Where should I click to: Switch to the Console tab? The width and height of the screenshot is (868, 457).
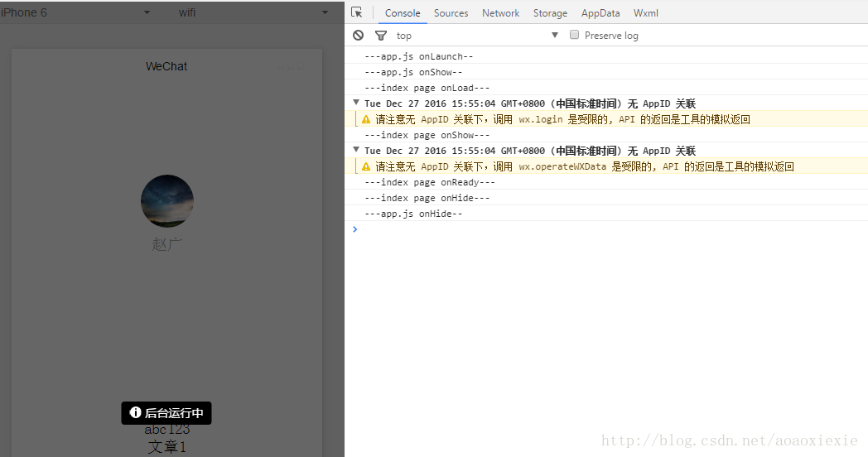click(x=403, y=12)
